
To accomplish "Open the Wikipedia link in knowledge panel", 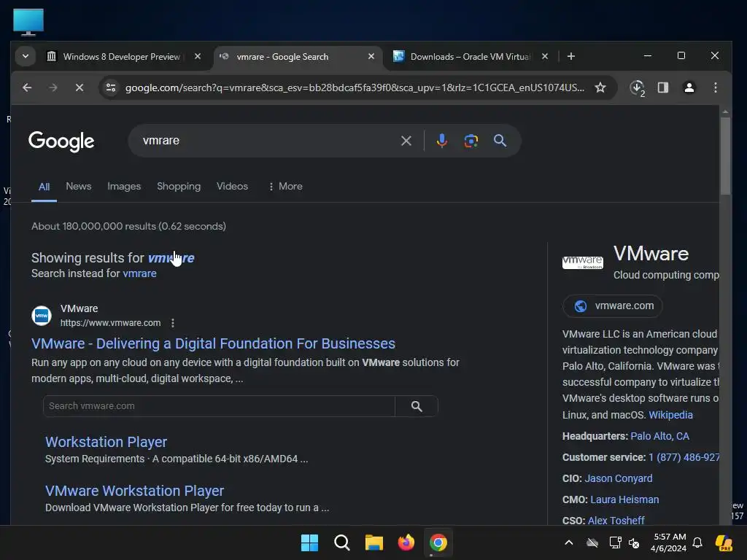I will point(671,415).
